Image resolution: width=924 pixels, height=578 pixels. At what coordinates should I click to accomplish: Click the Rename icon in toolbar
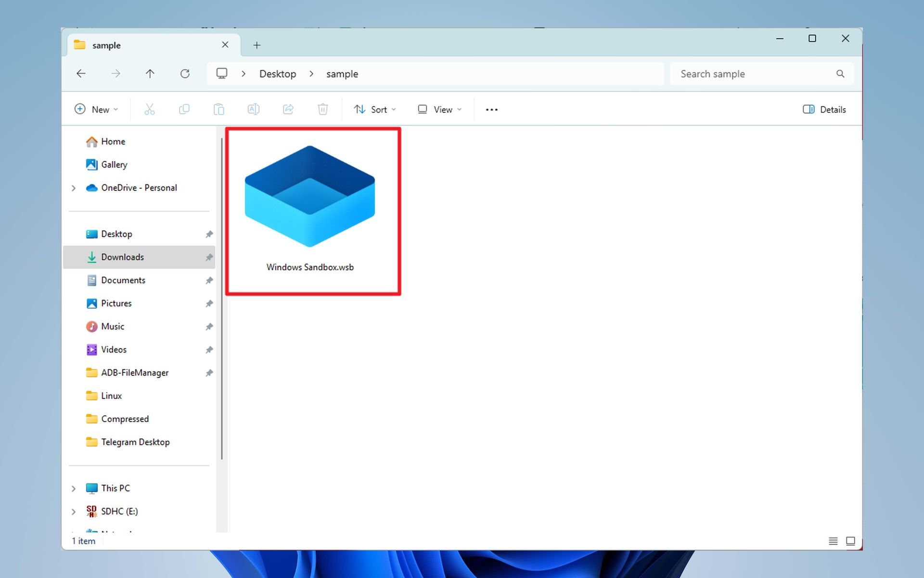254,109
